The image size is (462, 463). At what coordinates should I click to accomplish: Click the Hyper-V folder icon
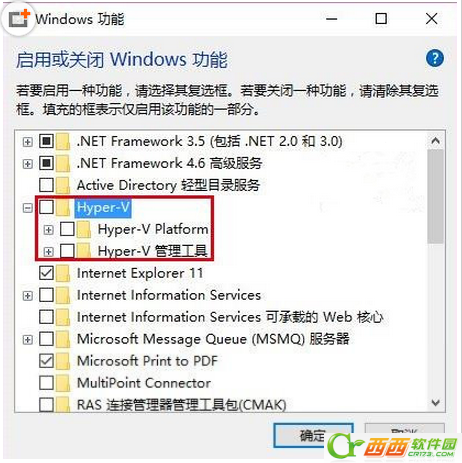[63, 207]
